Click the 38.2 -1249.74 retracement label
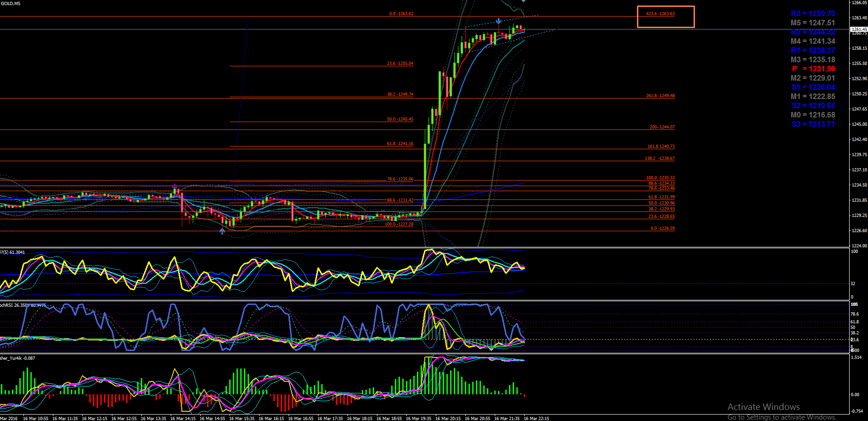The image size is (868, 421). point(400,94)
